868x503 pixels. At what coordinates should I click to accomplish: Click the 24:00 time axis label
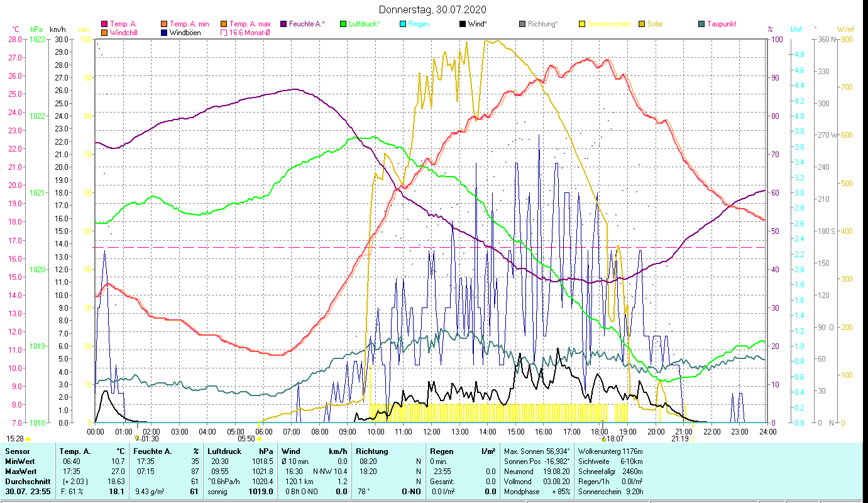click(767, 431)
